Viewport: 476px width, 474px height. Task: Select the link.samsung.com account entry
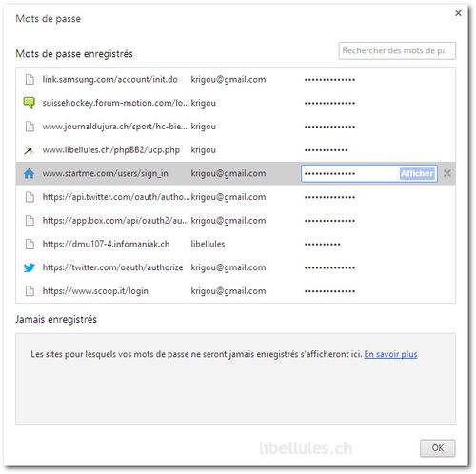point(235,80)
